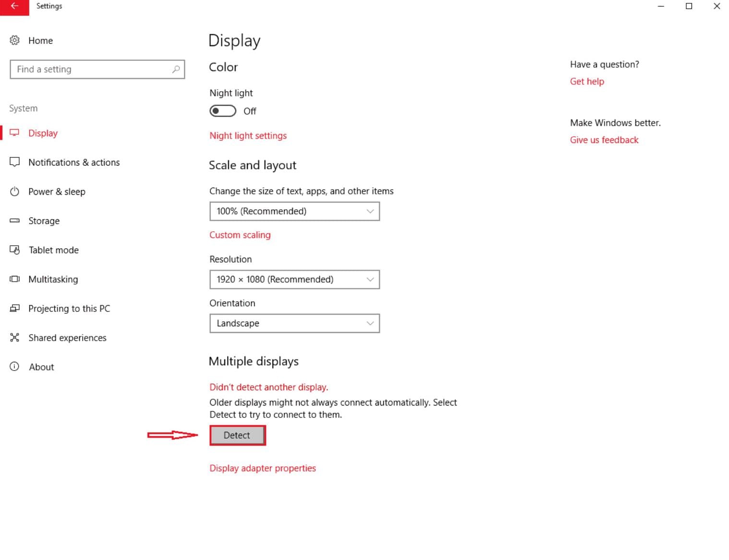The width and height of the screenshot is (729, 560).
Task: Go to Home settings
Action: [x=40, y=41]
